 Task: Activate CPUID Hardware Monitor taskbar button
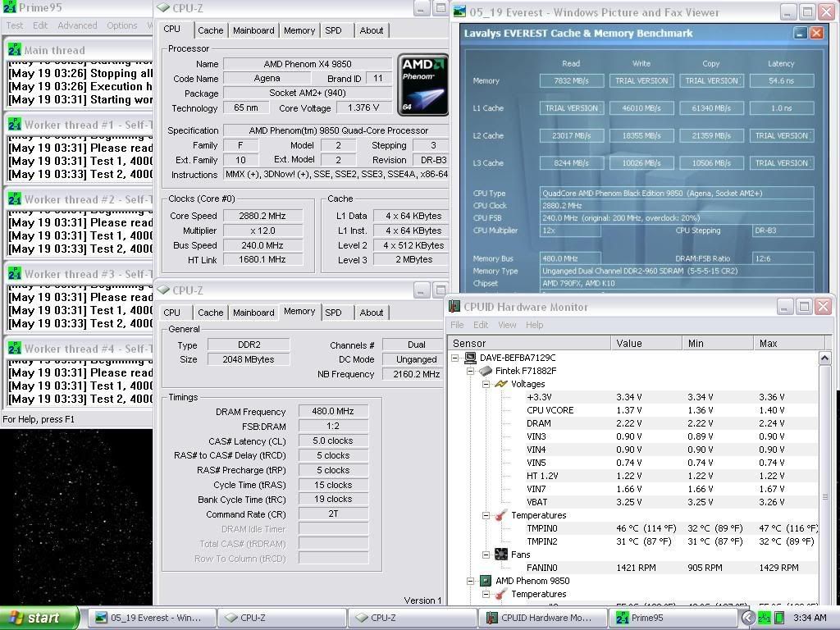[542, 618]
